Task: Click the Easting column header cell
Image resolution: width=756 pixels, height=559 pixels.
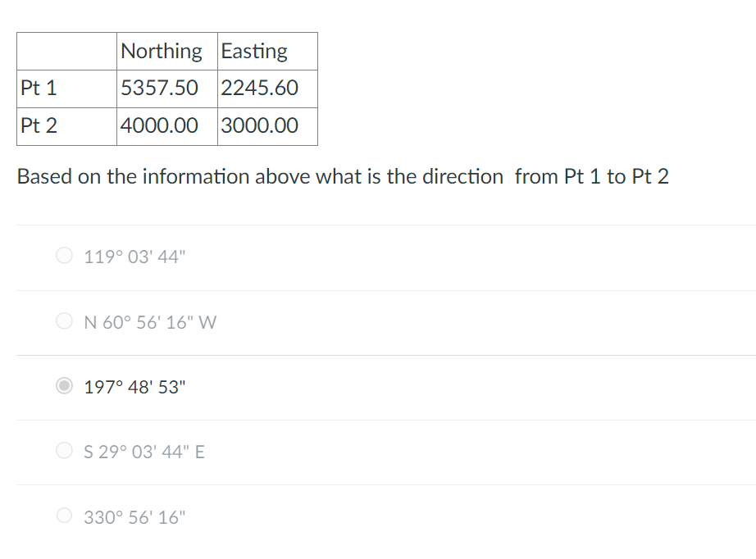Action: click(x=267, y=51)
